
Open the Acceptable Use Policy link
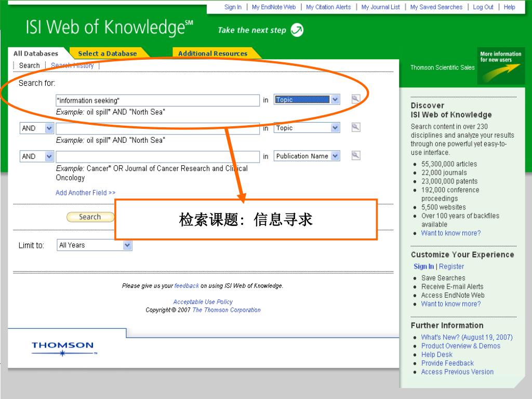pos(203,302)
